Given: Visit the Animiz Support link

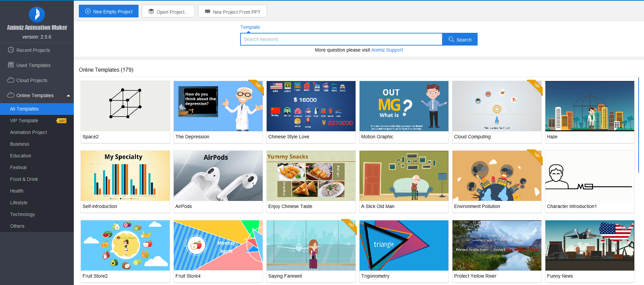Looking at the screenshot, I should (387, 50).
